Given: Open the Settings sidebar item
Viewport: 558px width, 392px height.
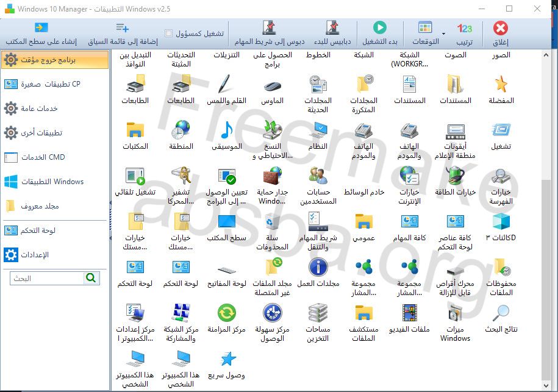Looking at the screenshot, I should point(55,255).
